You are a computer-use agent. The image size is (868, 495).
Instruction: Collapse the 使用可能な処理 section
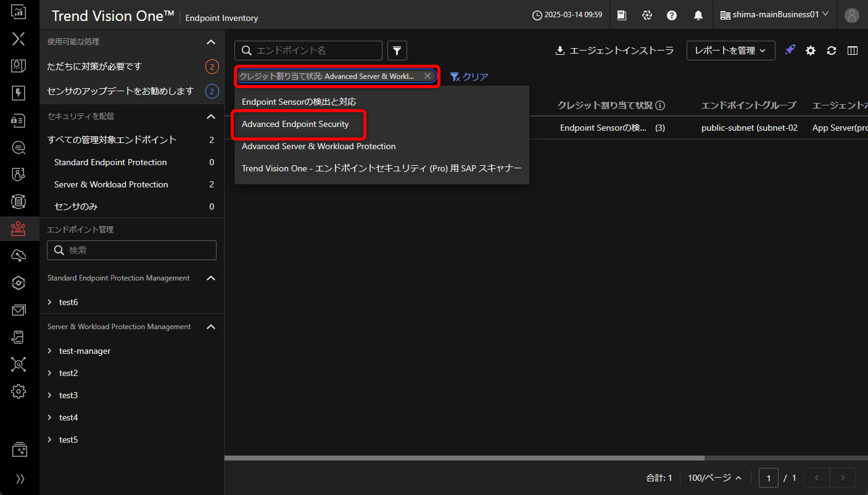(x=211, y=42)
